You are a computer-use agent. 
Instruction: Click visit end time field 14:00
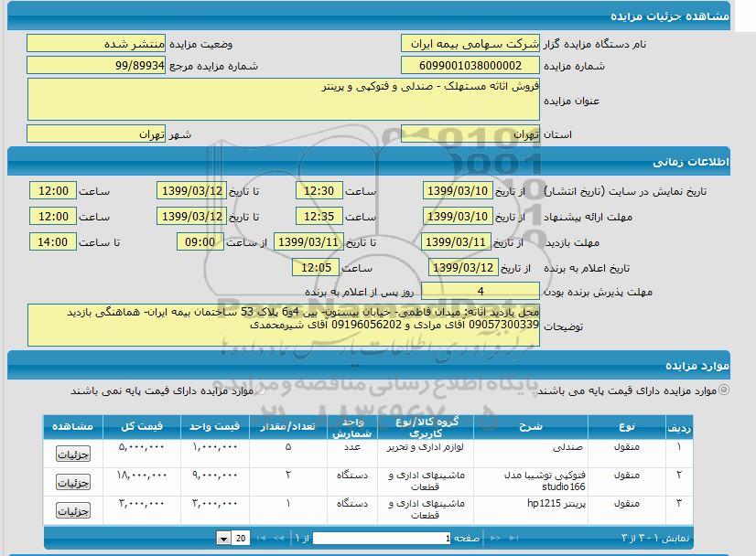coord(52,241)
